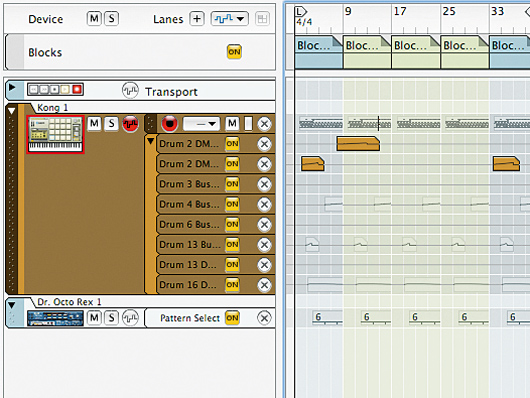Toggle Kong 1 automation record icon
Viewport: 530px width, 398px height.
point(130,124)
